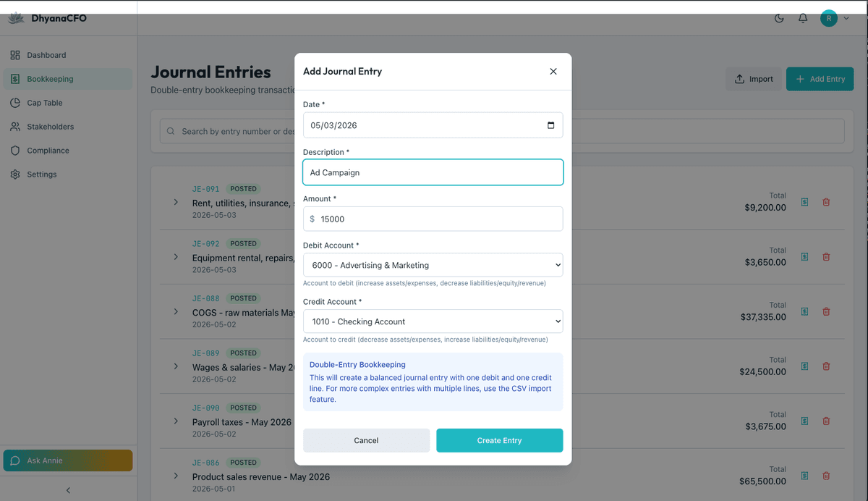The height and width of the screenshot is (501, 868).
Task: Expand journal entry JE-086
Action: (176, 476)
